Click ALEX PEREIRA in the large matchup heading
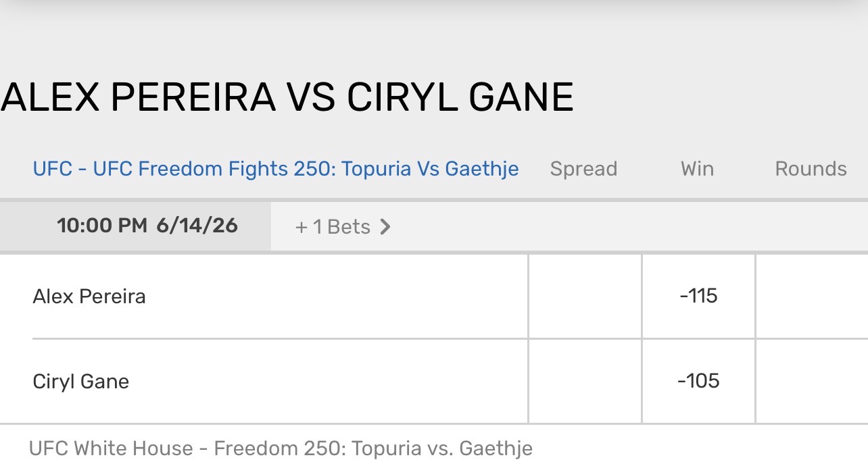The image size is (868, 464). [x=138, y=97]
